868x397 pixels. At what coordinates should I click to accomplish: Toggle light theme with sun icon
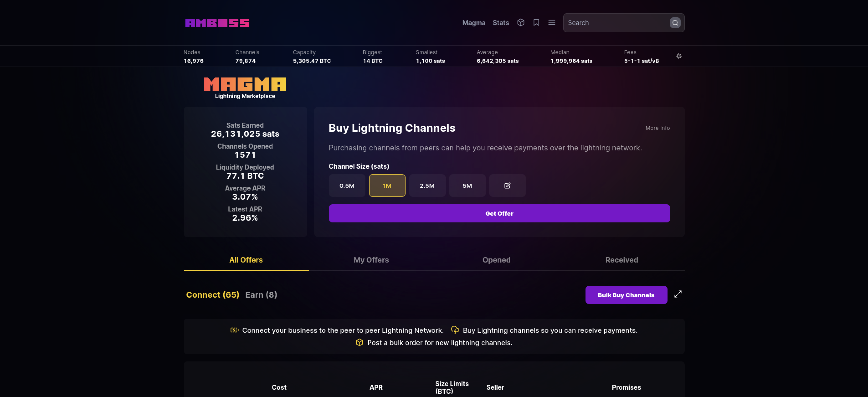click(x=679, y=56)
